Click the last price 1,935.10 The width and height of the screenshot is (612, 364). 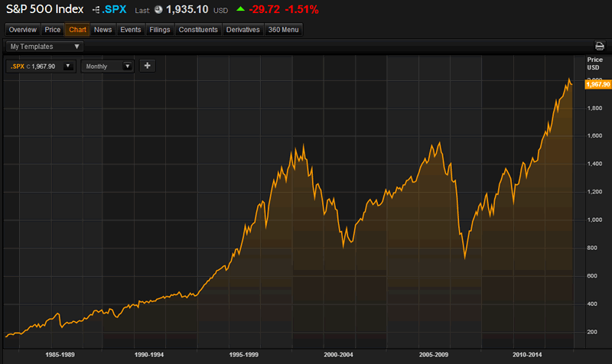coord(187,9)
